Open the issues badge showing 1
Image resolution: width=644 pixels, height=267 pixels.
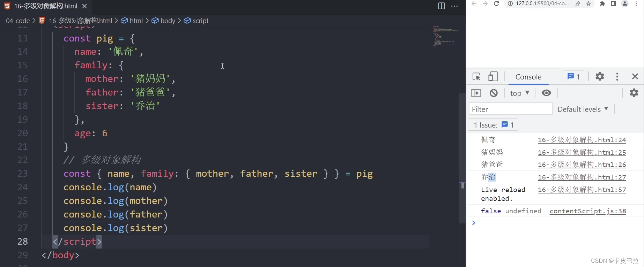pos(573,76)
